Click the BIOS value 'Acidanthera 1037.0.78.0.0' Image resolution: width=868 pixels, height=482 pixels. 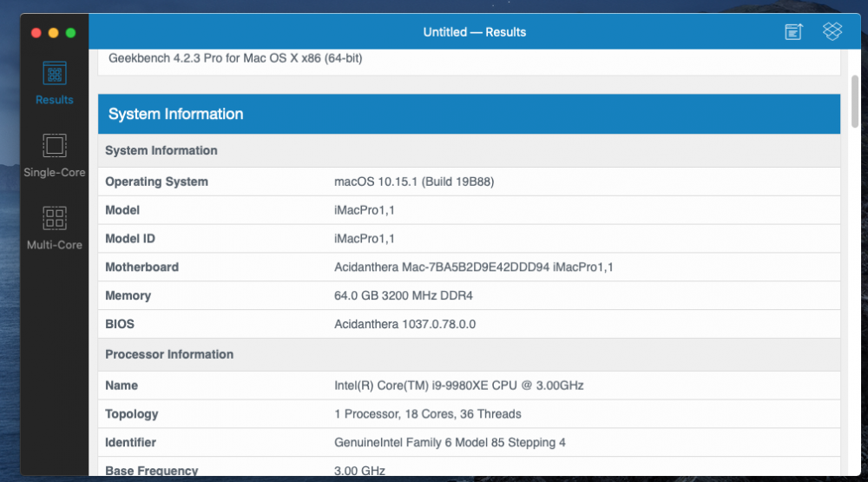[x=404, y=324]
